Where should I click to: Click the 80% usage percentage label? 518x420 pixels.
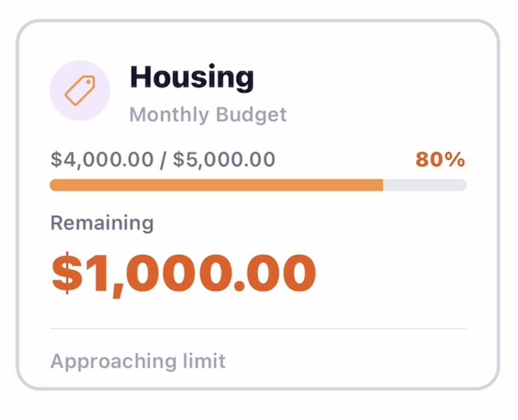click(x=440, y=159)
